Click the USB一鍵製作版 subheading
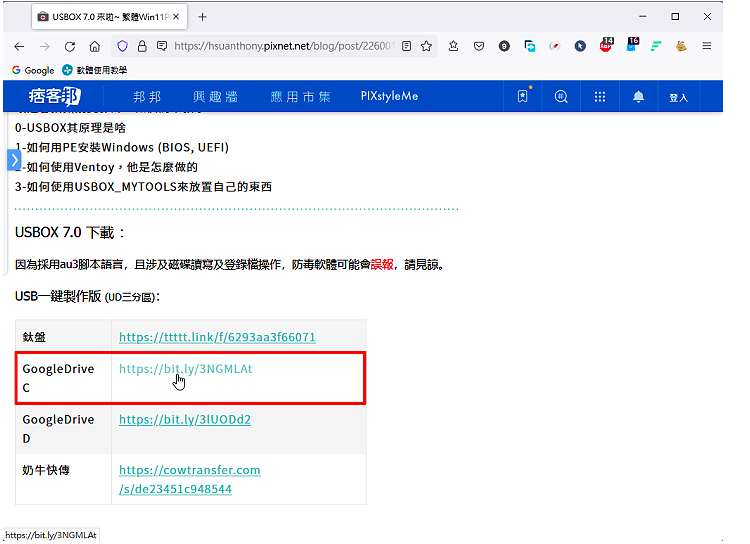750x544 pixels. click(88, 297)
